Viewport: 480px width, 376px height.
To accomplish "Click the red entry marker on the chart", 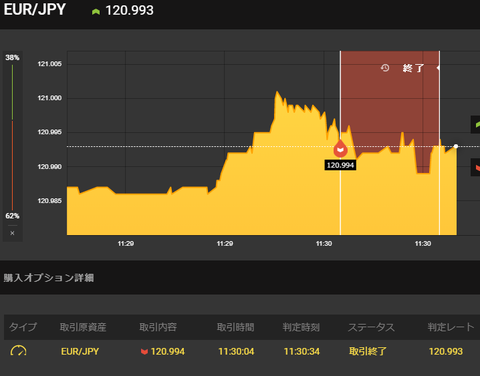I will pos(340,149).
